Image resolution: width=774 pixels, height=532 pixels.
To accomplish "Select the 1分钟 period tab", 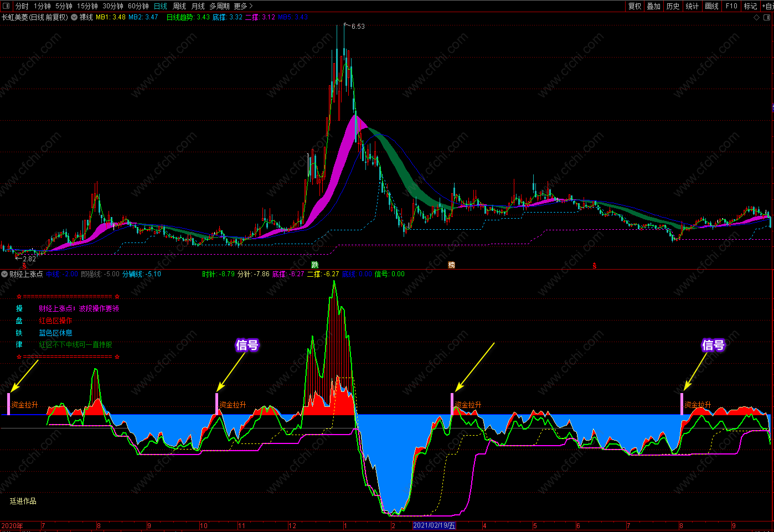I will [x=42, y=6].
